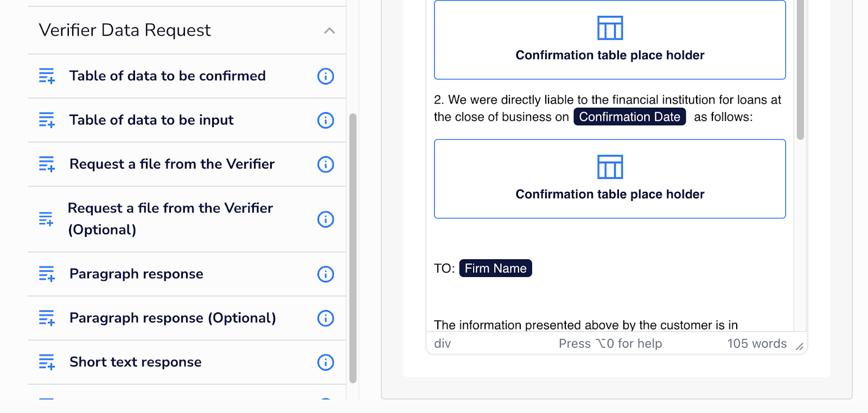Show info for Table of data to be input
The width and height of the screenshot is (868, 413).
tap(325, 120)
